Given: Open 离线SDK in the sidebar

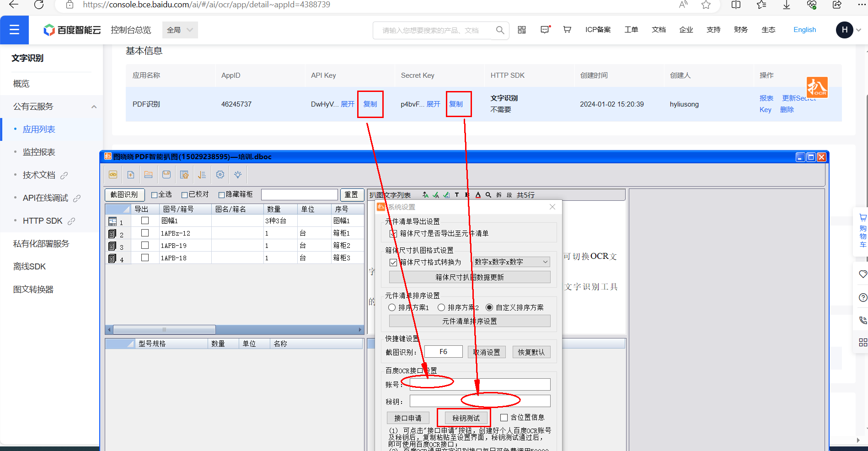Looking at the screenshot, I should coord(29,267).
